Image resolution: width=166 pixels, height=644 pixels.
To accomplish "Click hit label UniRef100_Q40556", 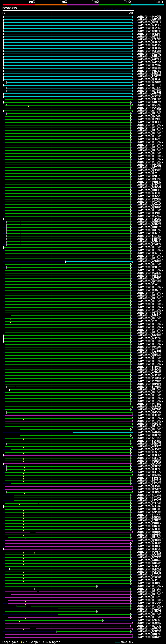I will coord(149,17).
